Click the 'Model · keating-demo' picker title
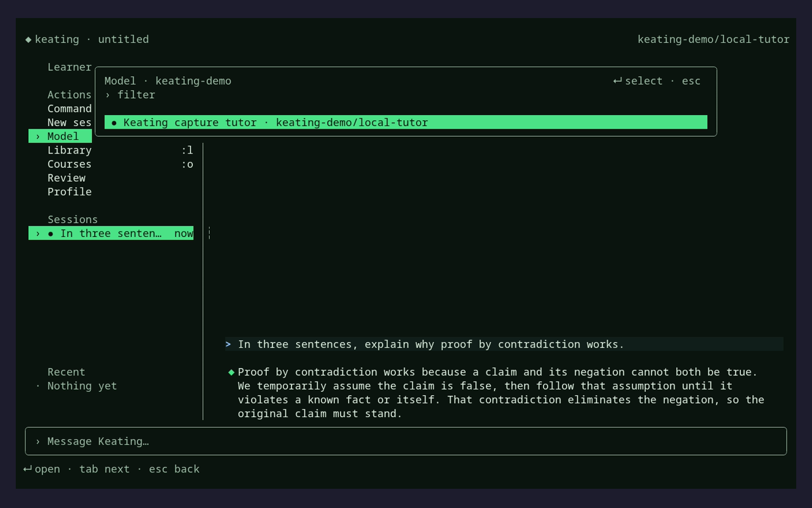812x508 pixels. (168, 81)
